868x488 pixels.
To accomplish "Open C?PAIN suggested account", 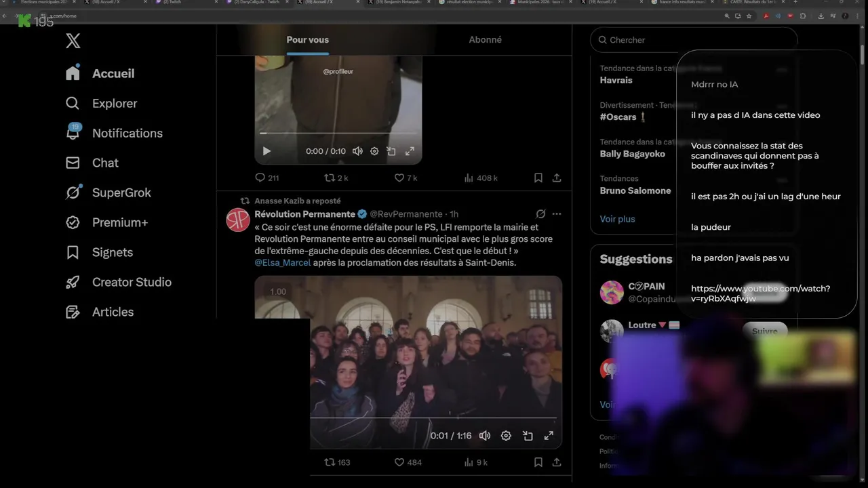I will tap(646, 286).
